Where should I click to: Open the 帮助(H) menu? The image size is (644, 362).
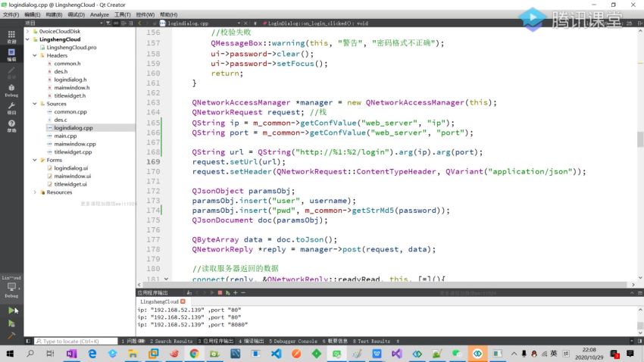click(168, 14)
